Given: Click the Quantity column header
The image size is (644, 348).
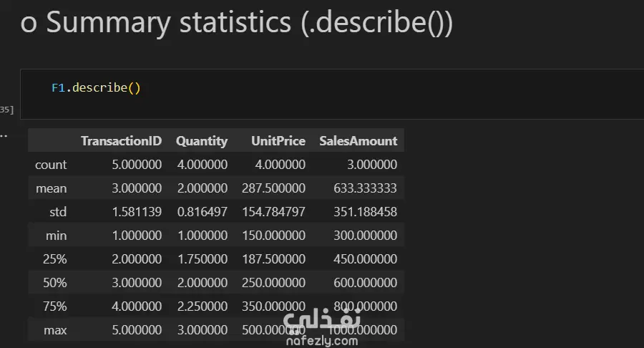Looking at the screenshot, I should pos(202,141).
